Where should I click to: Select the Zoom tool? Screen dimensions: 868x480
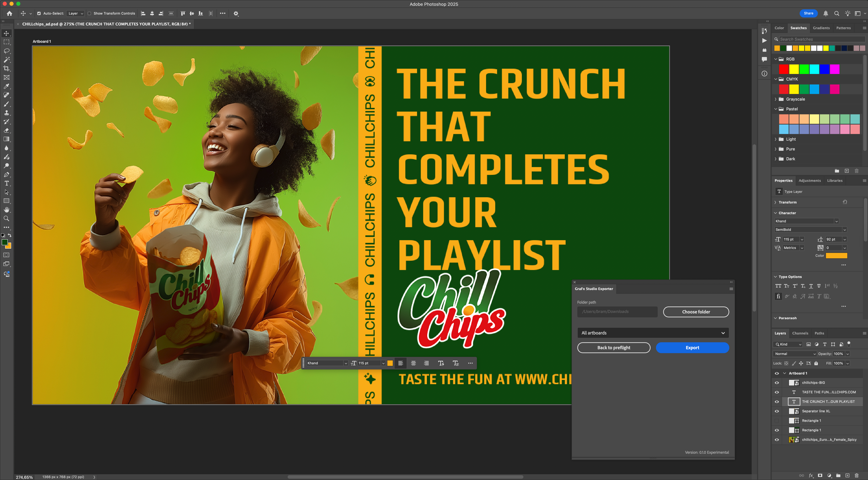6,218
